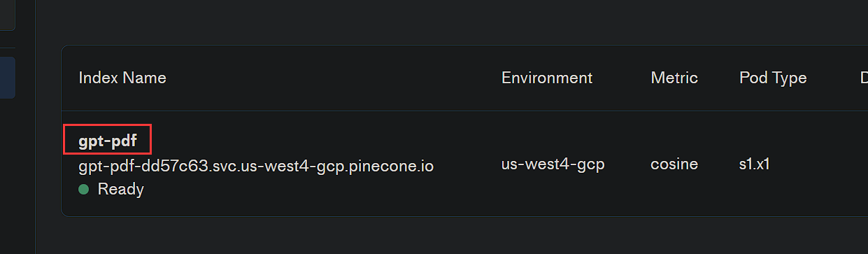Click the blank area above the index table
Screen dimensions: 868x254
451,21
